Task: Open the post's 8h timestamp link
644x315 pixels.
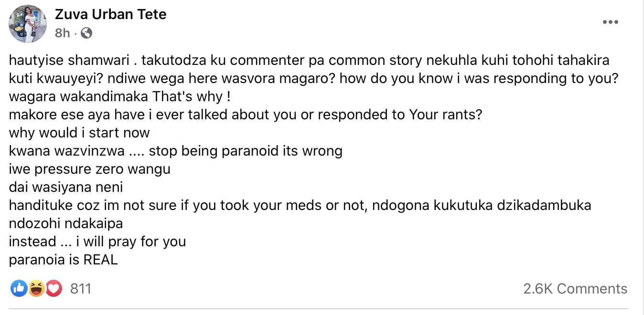Action: (x=62, y=33)
